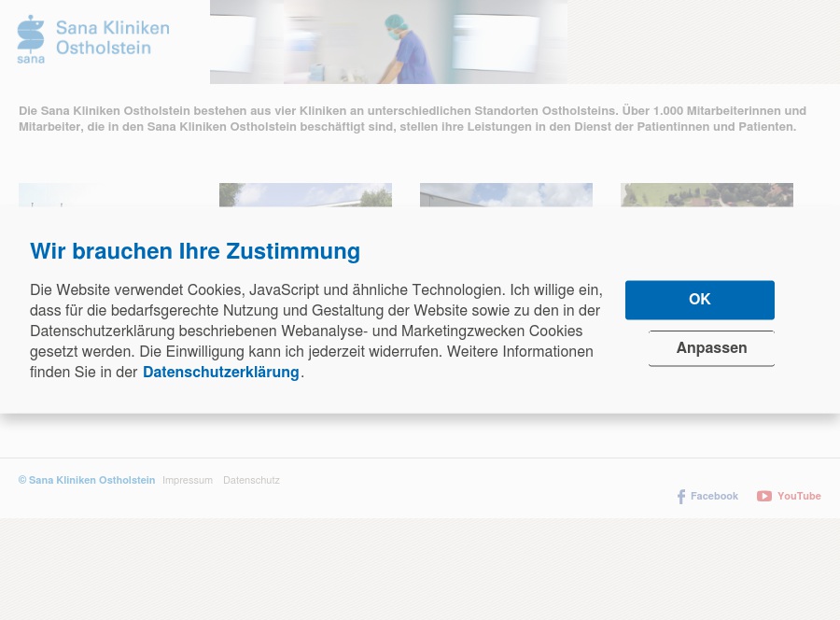Click the surgeon header banner image
The width and height of the screenshot is (840, 620).
click(x=388, y=42)
